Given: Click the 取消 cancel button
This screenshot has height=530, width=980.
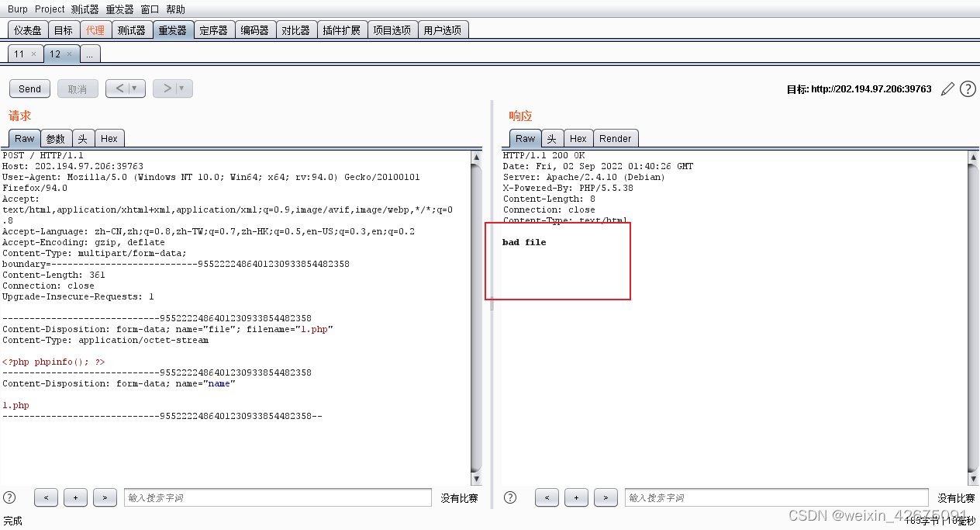Looking at the screenshot, I should coord(78,88).
